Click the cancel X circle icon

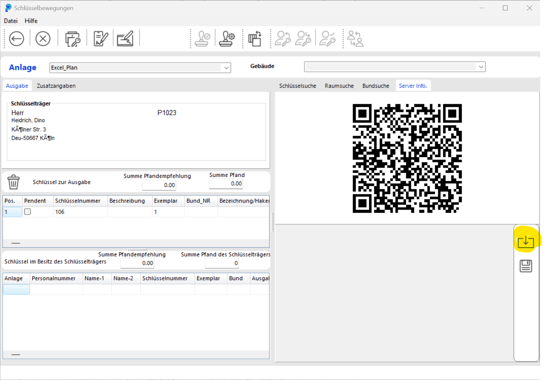coord(43,39)
